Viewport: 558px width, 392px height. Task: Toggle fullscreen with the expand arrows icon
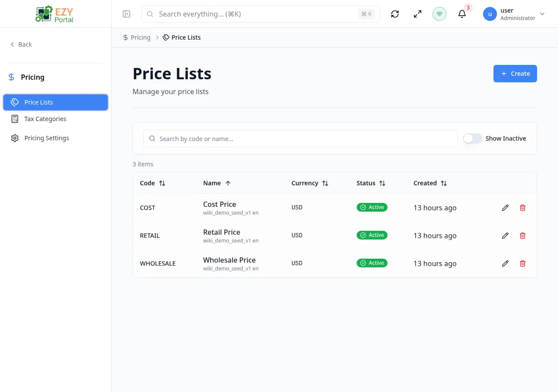point(418,14)
